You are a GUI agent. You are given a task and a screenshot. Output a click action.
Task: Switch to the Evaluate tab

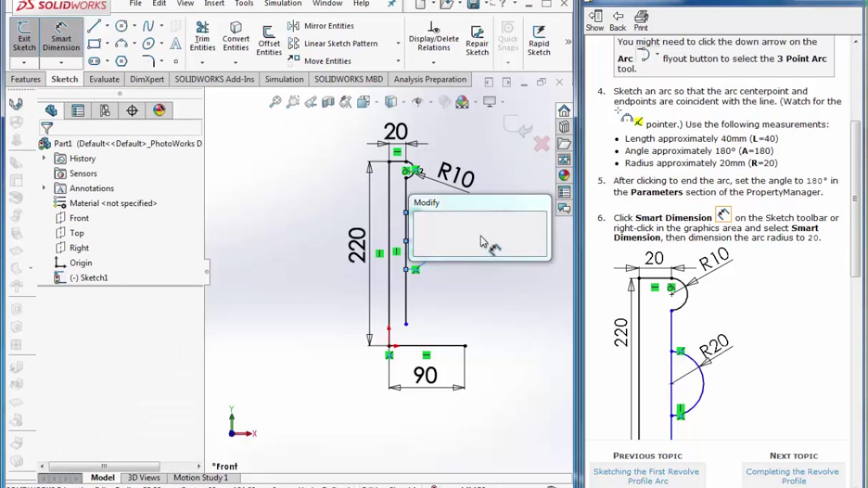coord(104,79)
